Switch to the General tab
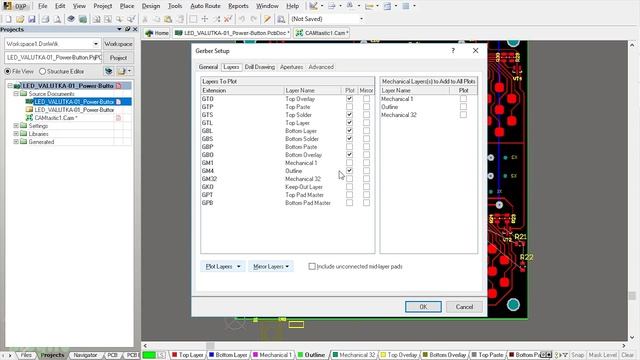The image size is (640, 360). (x=208, y=67)
